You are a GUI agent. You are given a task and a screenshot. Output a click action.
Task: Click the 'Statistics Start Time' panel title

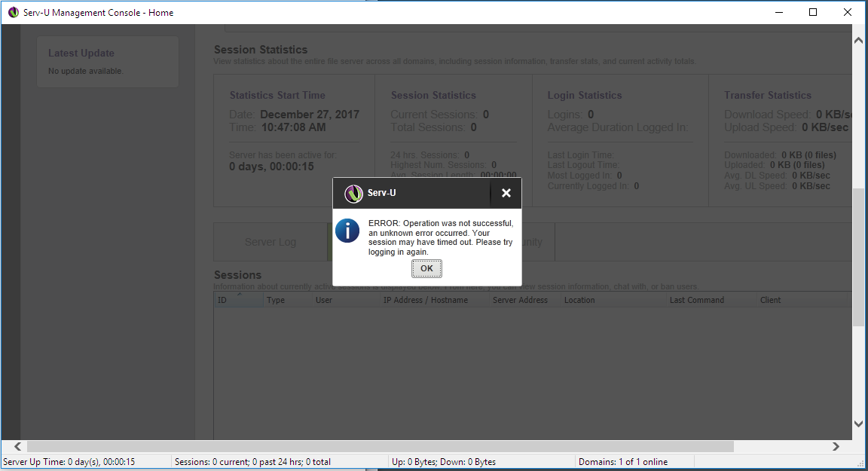point(277,95)
